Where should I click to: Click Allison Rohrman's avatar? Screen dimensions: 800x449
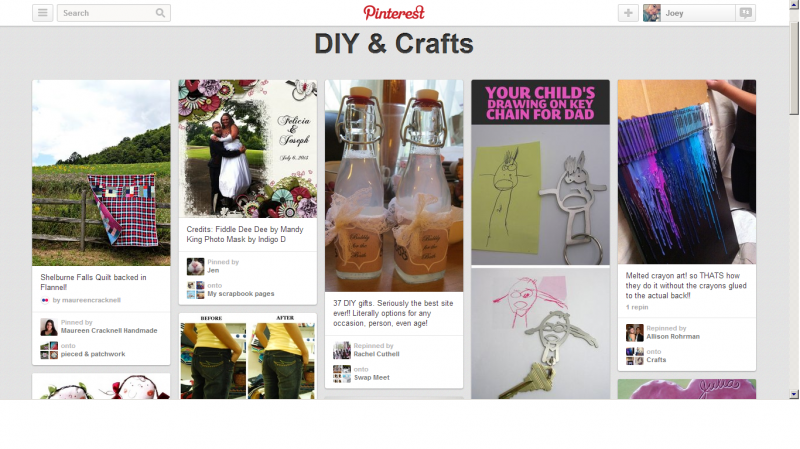click(x=635, y=333)
